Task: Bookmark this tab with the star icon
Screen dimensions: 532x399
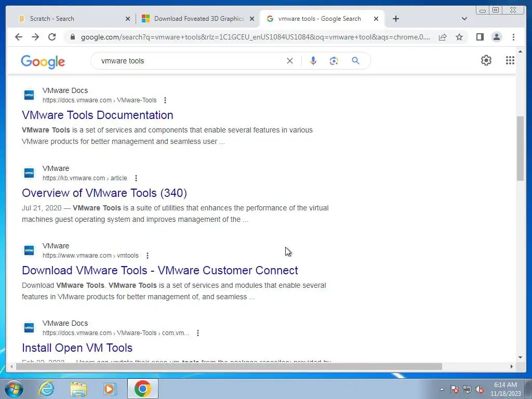Action: click(459, 37)
